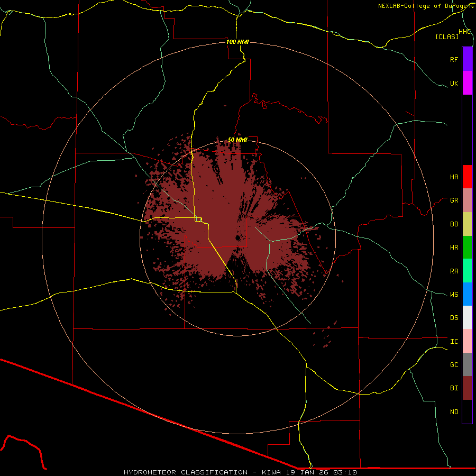The width and height of the screenshot is (476, 476).
Task: Click the KIWA station identifier in footer
Action: (271, 472)
